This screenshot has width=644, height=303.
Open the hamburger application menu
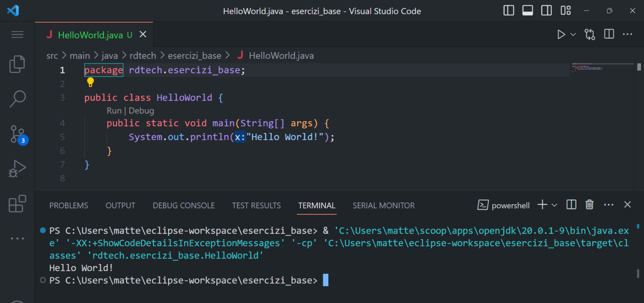(17, 34)
